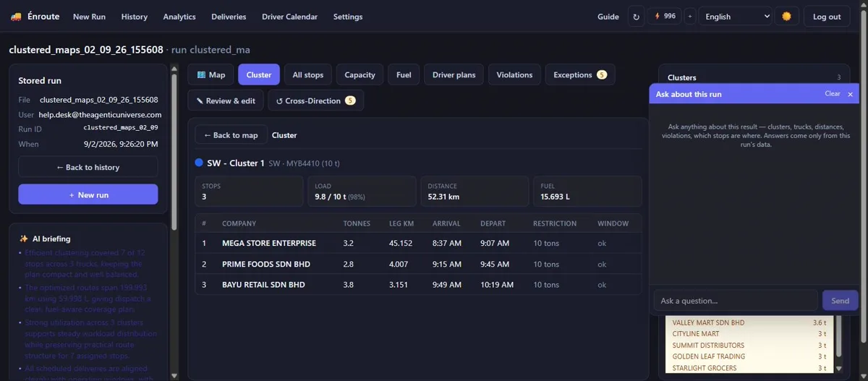Click the Back to history button

click(x=88, y=167)
